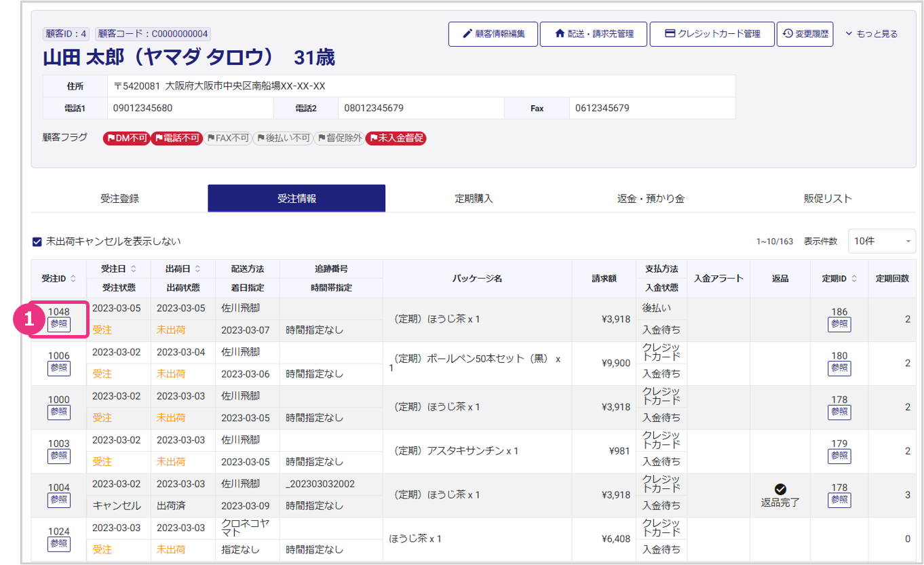Viewport: 924px width, 565px height.
Task: Click the credit card icon for クレジットカード管理
Action: (670, 34)
